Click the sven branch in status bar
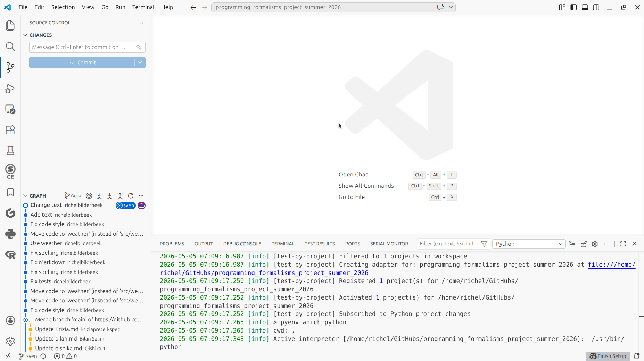The width and height of the screenshot is (644, 361). click(x=28, y=356)
